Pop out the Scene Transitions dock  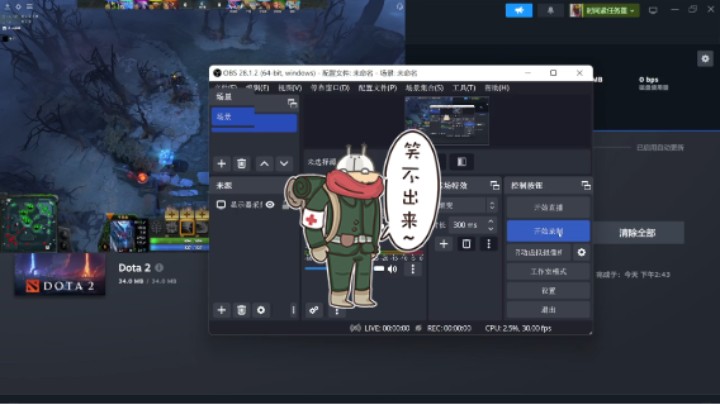pyautogui.click(x=495, y=185)
